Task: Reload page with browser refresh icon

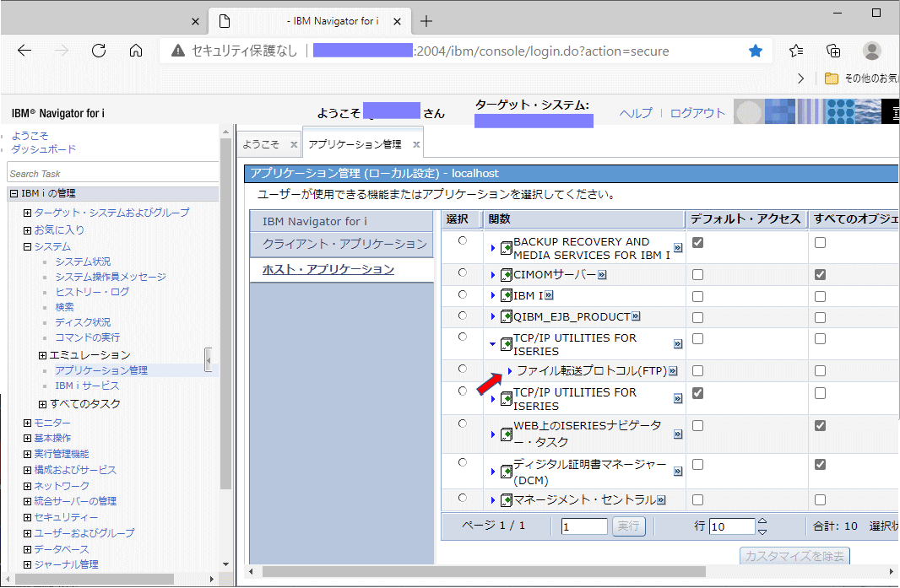Action: [x=99, y=51]
